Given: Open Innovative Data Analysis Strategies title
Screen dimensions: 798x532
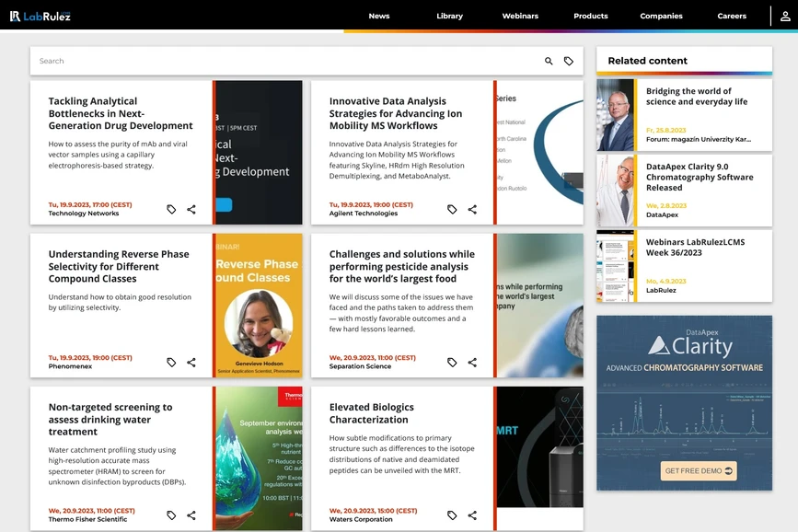Looking at the screenshot, I should 396,113.
